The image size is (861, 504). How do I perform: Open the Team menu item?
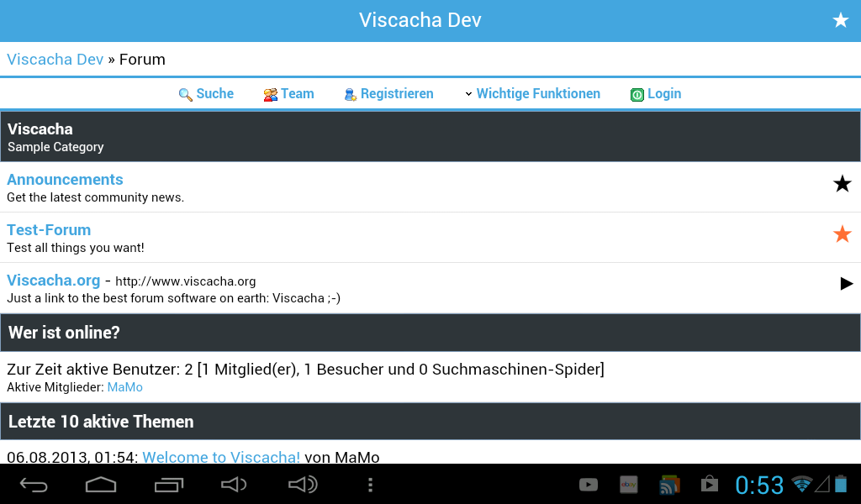298,94
